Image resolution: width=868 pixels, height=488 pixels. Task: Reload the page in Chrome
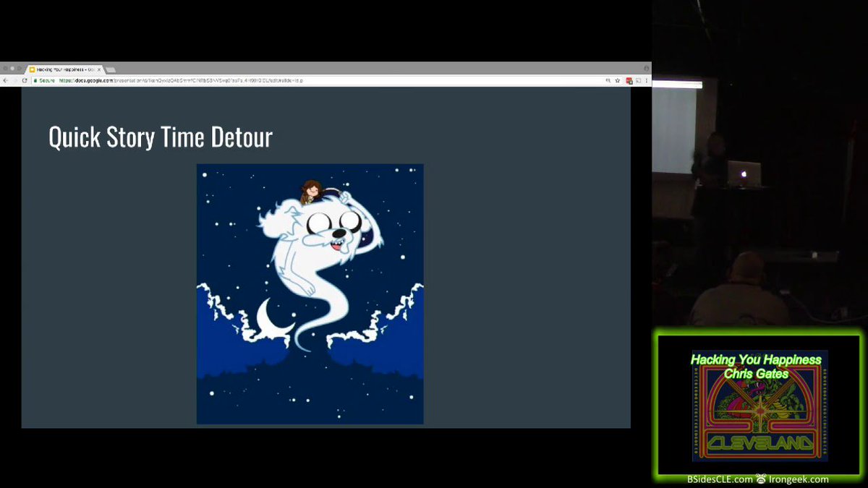click(25, 80)
